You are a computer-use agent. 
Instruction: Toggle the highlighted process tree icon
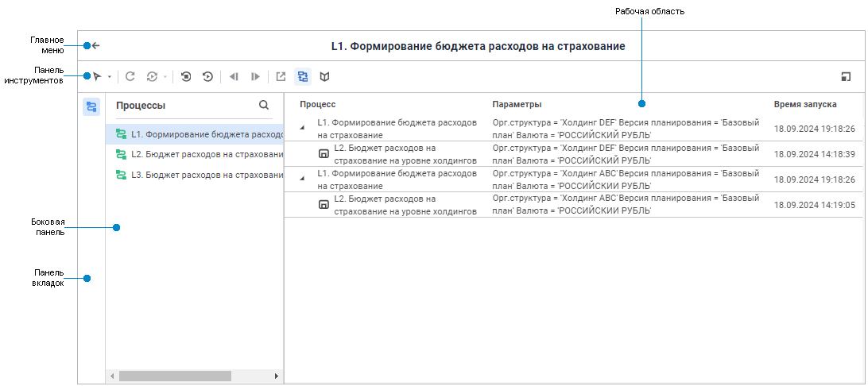point(302,77)
